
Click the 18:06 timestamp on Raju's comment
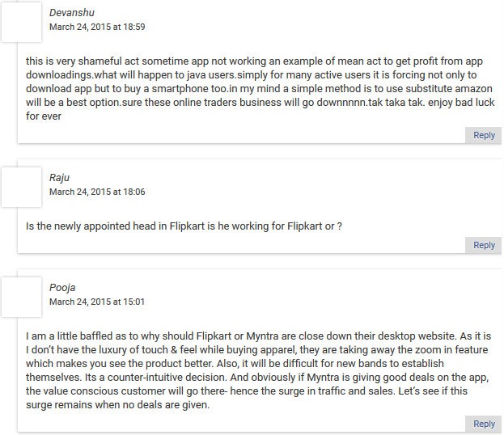pyautogui.click(x=97, y=192)
